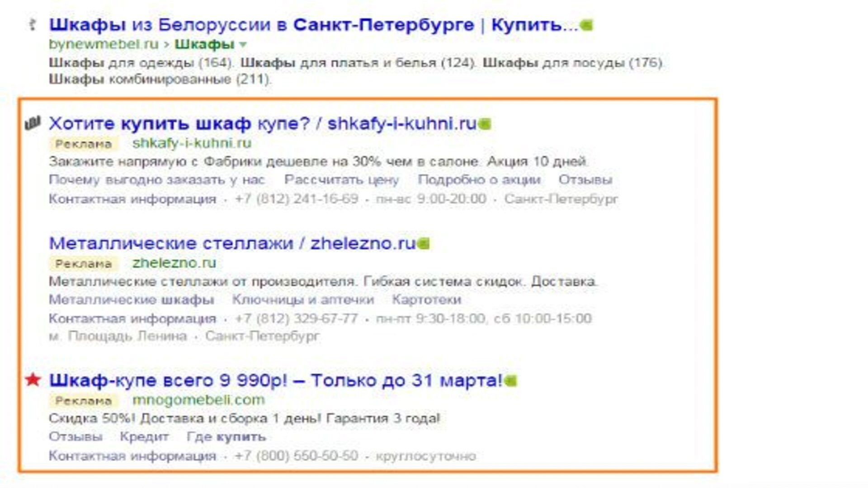The width and height of the screenshot is (868, 488).
Task: Click the Реклама label of zhelezno ad
Action: click(84, 264)
